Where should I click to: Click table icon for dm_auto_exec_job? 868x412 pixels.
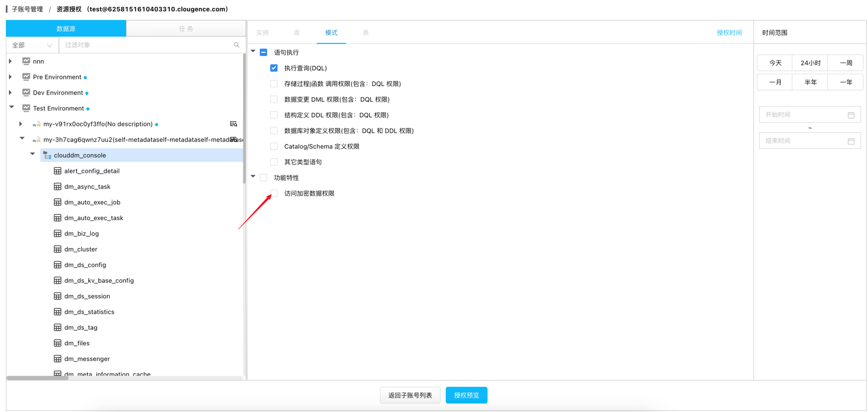click(x=57, y=202)
